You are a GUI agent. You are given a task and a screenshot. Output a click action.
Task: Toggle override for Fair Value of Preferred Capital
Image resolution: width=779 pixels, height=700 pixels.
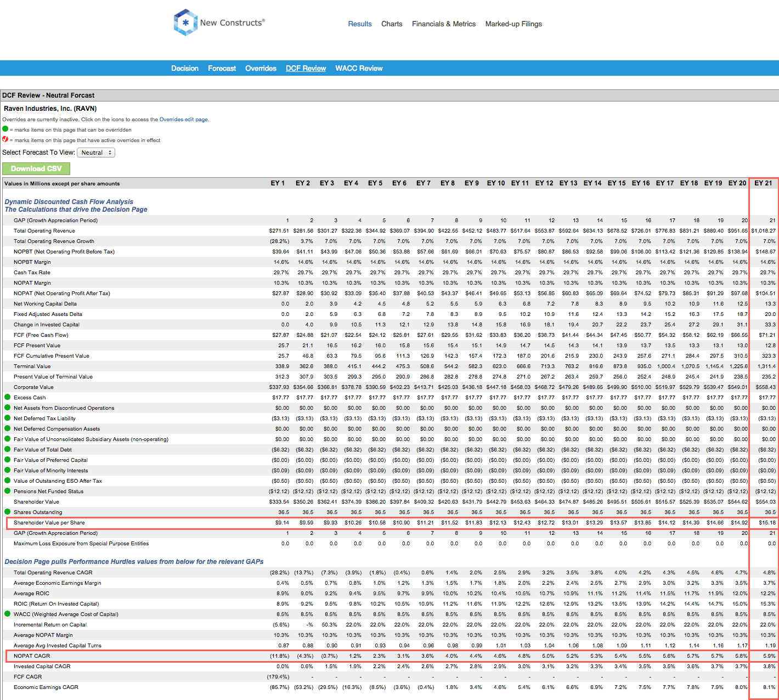(x=7, y=460)
